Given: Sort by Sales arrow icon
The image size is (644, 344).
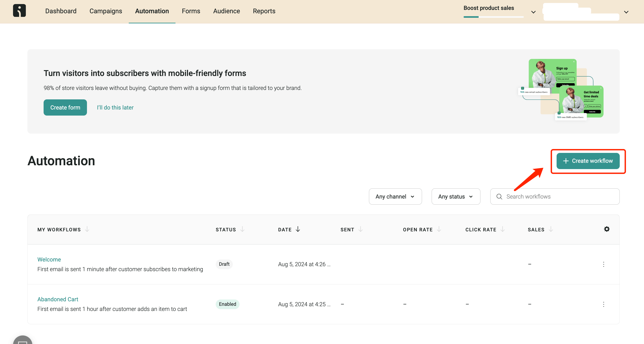Looking at the screenshot, I should (x=551, y=229).
